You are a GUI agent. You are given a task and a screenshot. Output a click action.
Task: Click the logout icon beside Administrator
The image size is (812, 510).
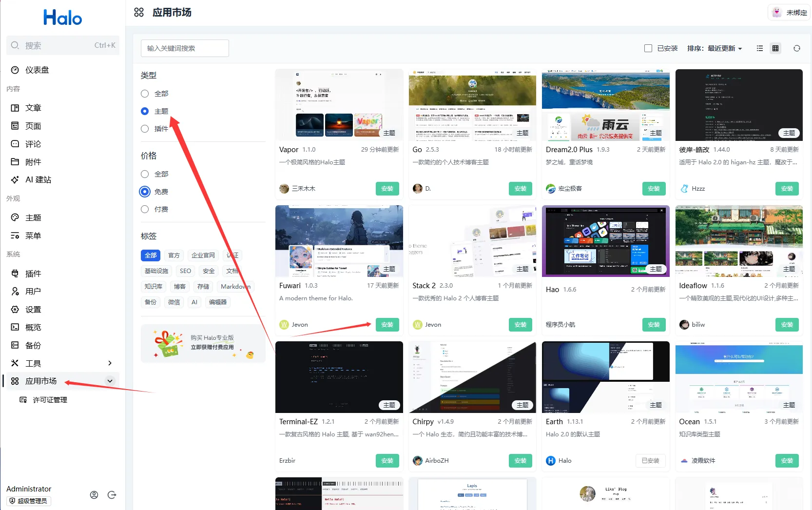(112, 495)
